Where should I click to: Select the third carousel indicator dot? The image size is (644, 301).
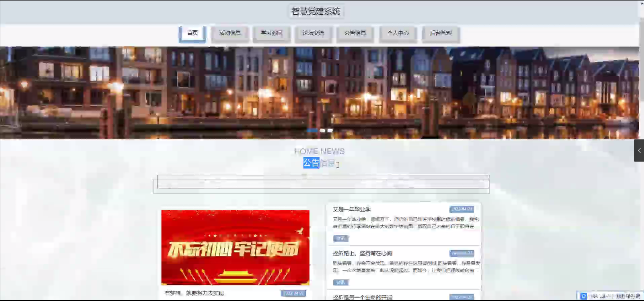[330, 130]
